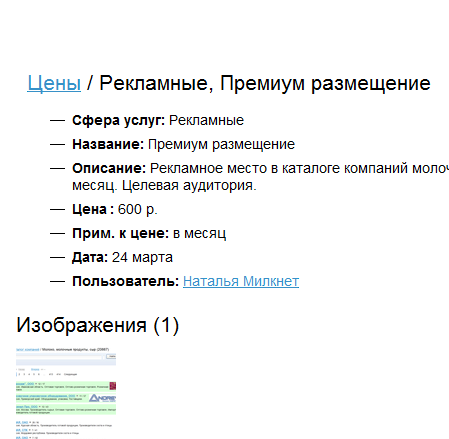Click the Сфера услуг label
The height and width of the screenshot is (439, 449).
click(x=118, y=120)
